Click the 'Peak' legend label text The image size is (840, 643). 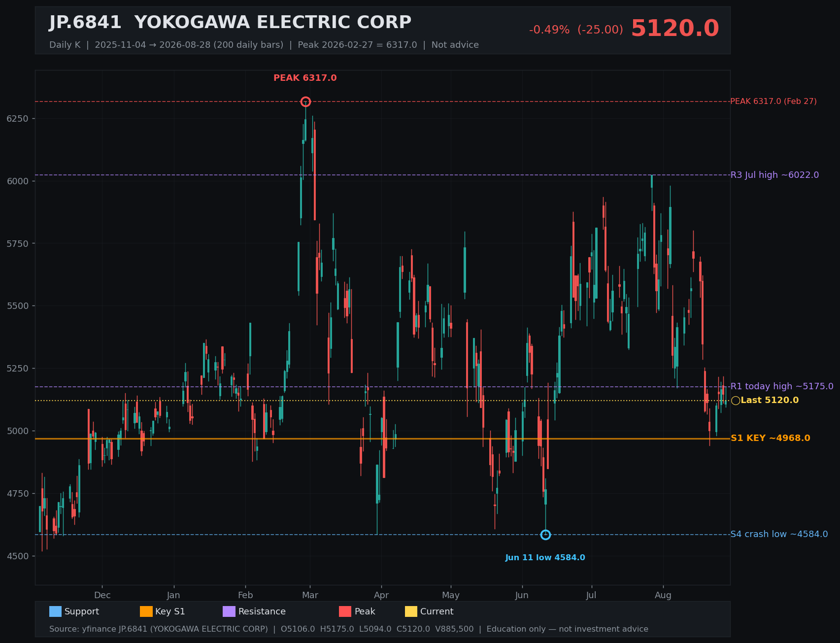click(x=365, y=611)
